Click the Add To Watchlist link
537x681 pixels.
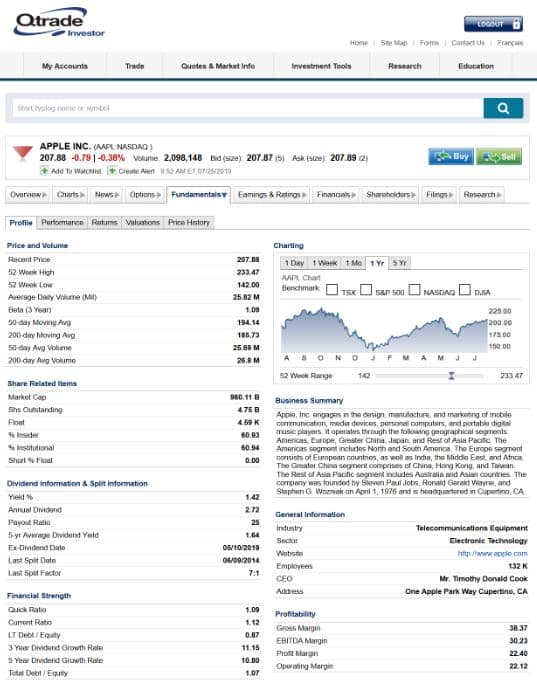point(76,171)
